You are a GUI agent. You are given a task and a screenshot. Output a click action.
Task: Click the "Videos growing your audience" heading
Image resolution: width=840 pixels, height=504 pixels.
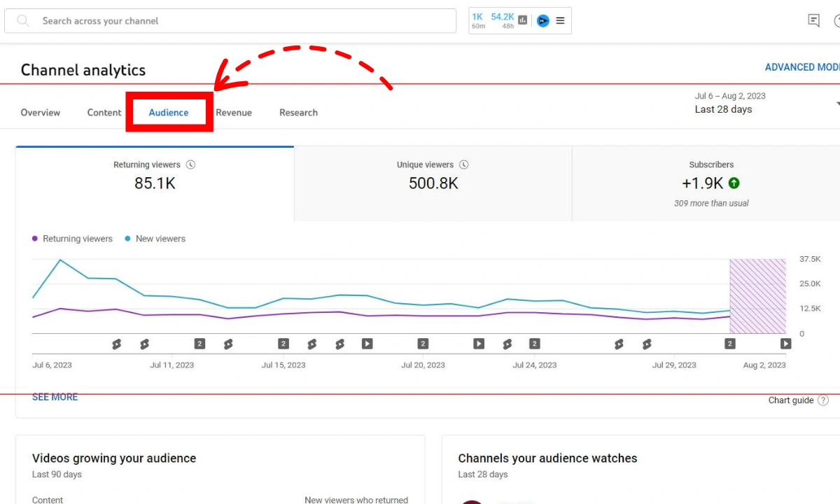114,458
